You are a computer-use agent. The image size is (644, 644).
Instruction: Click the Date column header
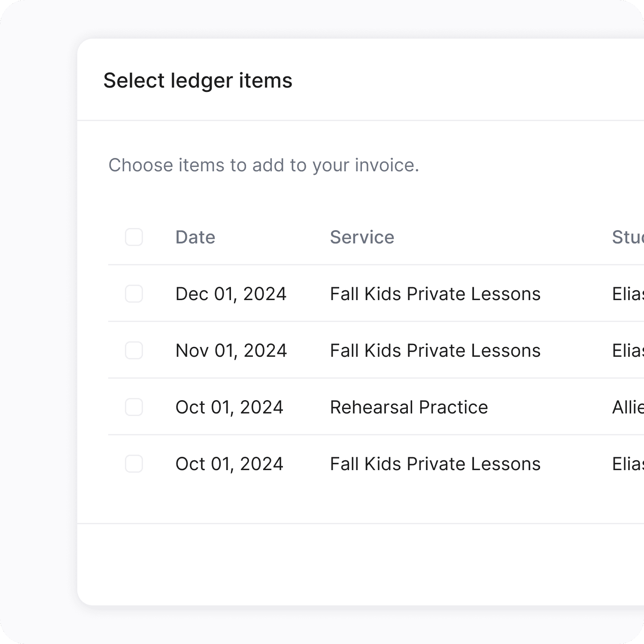click(195, 237)
